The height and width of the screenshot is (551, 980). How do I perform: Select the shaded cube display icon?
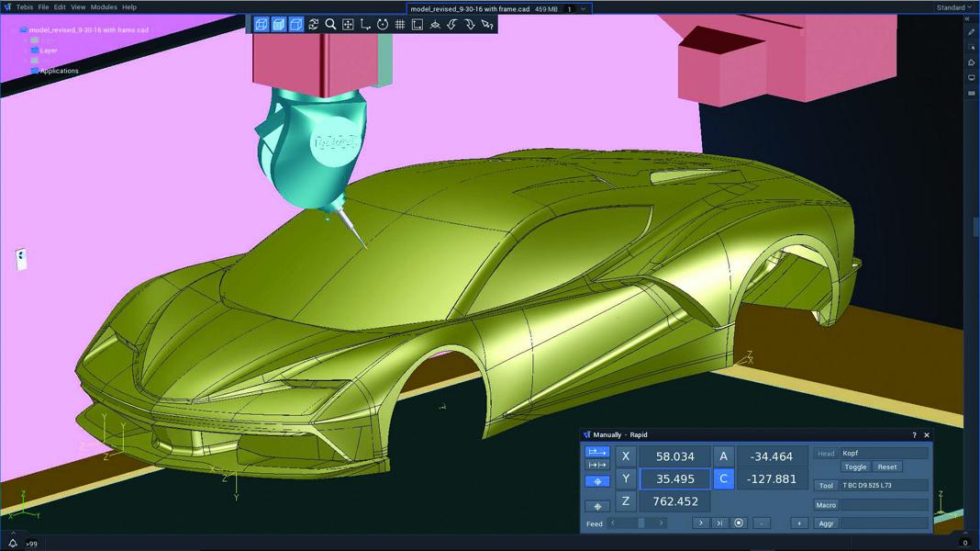click(279, 25)
